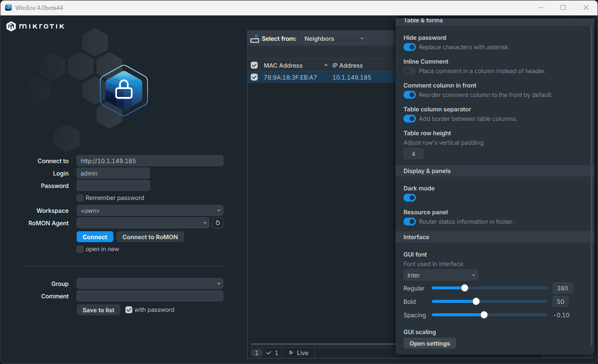Image resolution: width=598 pixels, height=364 pixels.
Task: Click the Login input field
Action: (x=113, y=174)
